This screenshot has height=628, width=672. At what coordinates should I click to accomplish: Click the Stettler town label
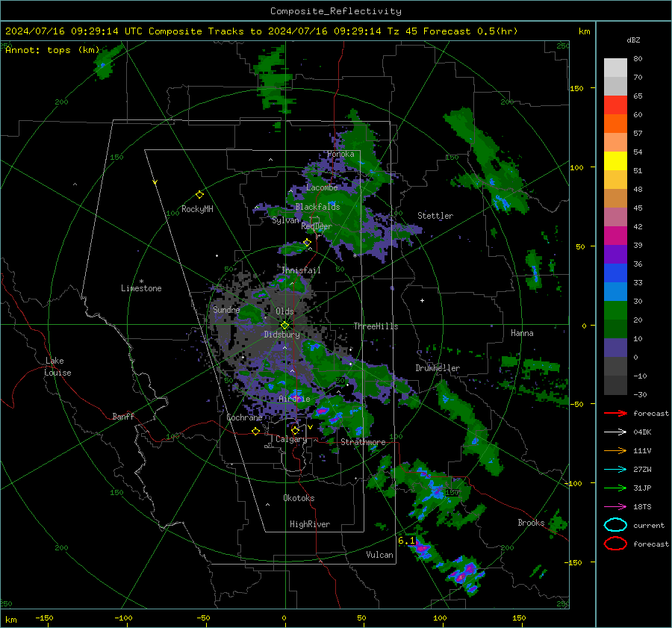coord(435,216)
